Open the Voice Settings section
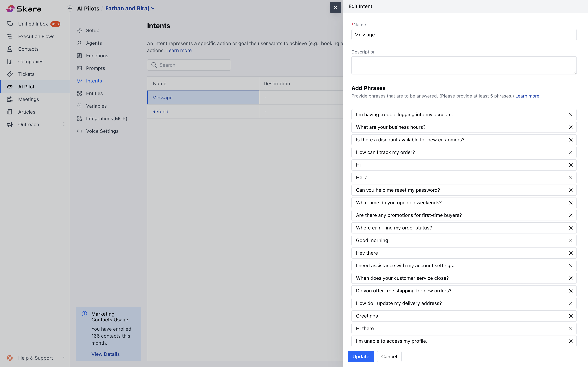 pyautogui.click(x=102, y=131)
